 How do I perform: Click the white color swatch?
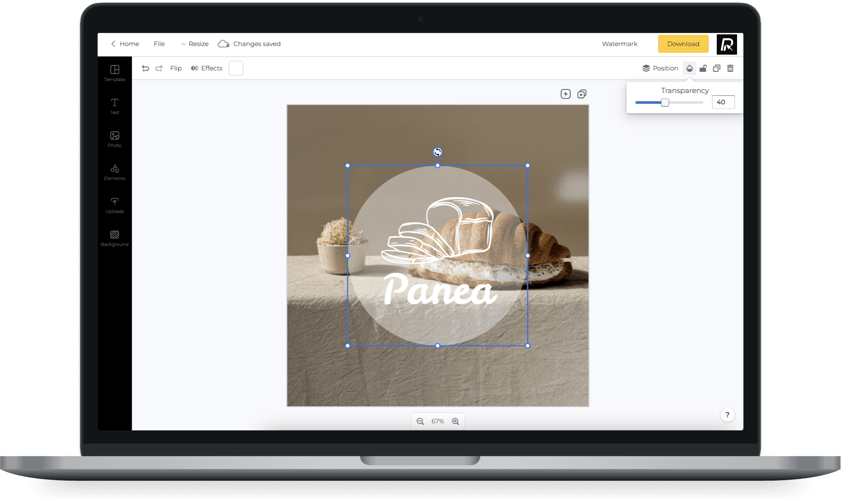(x=236, y=68)
